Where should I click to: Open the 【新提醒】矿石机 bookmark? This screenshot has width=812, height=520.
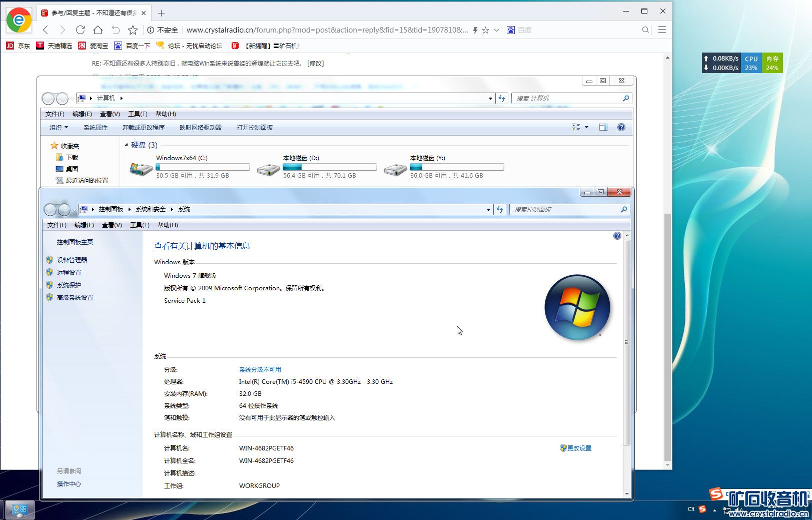point(265,46)
